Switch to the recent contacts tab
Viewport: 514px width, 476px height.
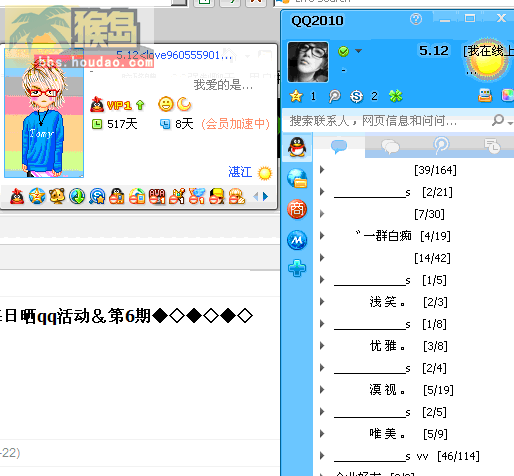tap(492, 146)
